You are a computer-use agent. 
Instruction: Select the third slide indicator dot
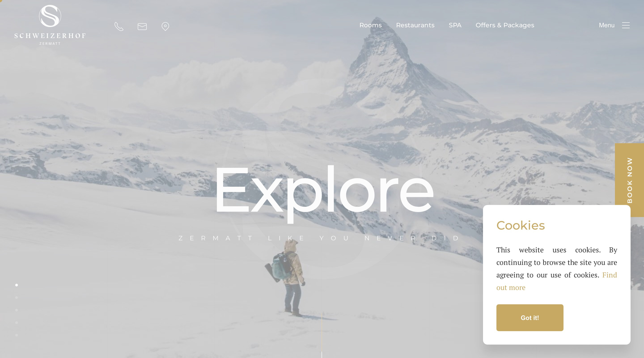click(x=17, y=310)
